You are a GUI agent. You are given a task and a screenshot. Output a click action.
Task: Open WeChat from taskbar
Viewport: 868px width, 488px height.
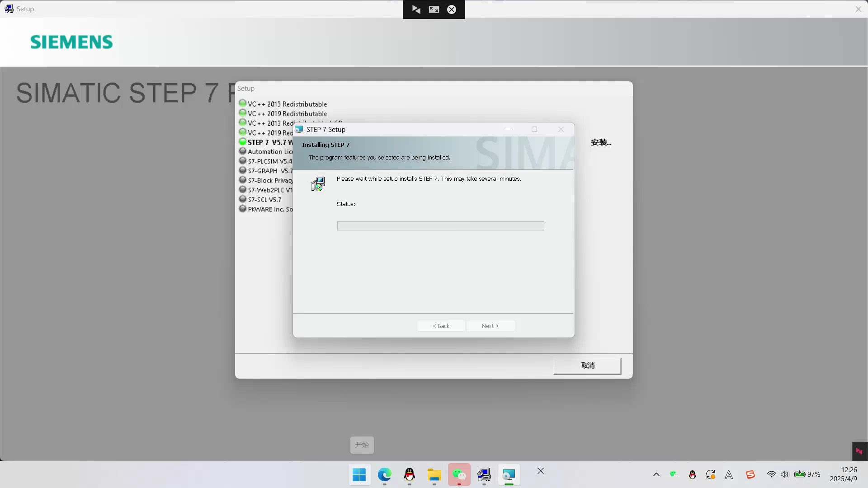pos(459,474)
